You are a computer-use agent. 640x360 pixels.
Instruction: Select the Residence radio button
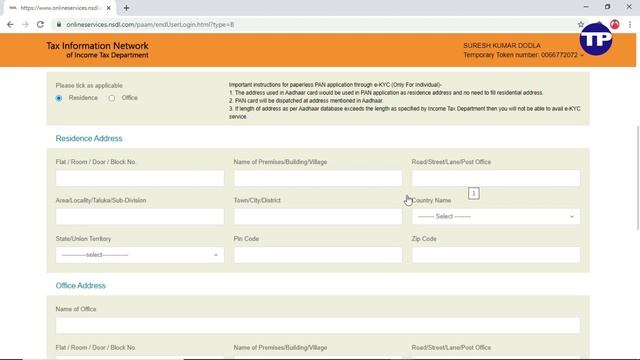pos(59,98)
